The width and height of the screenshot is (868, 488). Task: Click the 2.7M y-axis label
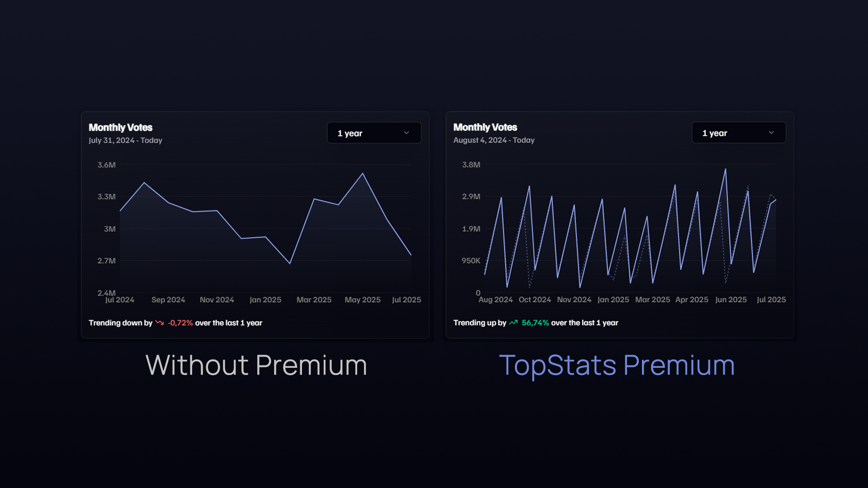(107, 261)
